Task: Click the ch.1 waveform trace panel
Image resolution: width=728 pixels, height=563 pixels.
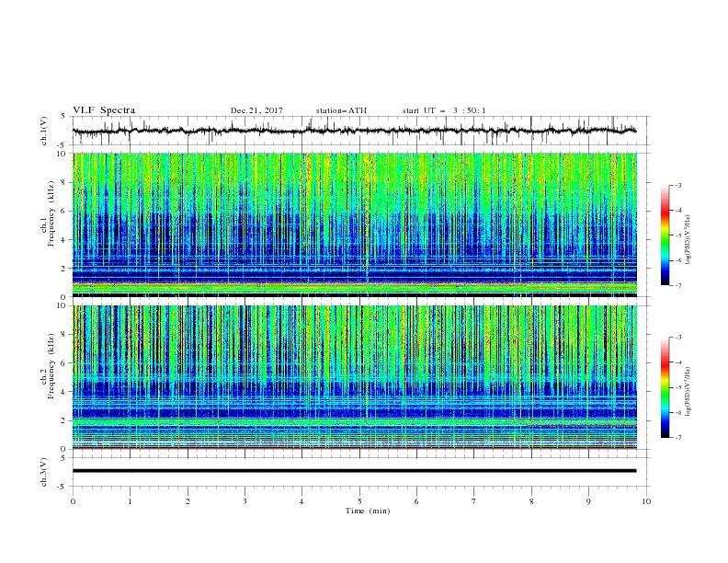Action: (x=361, y=131)
